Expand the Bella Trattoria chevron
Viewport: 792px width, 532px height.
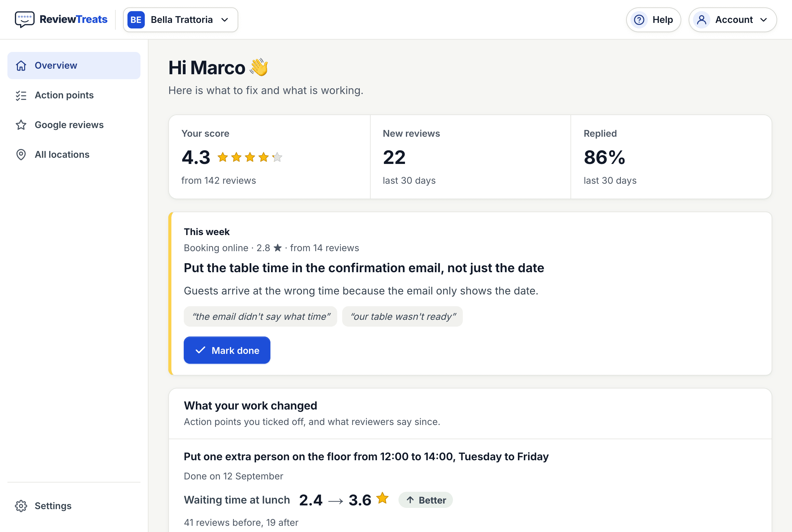coord(225,20)
